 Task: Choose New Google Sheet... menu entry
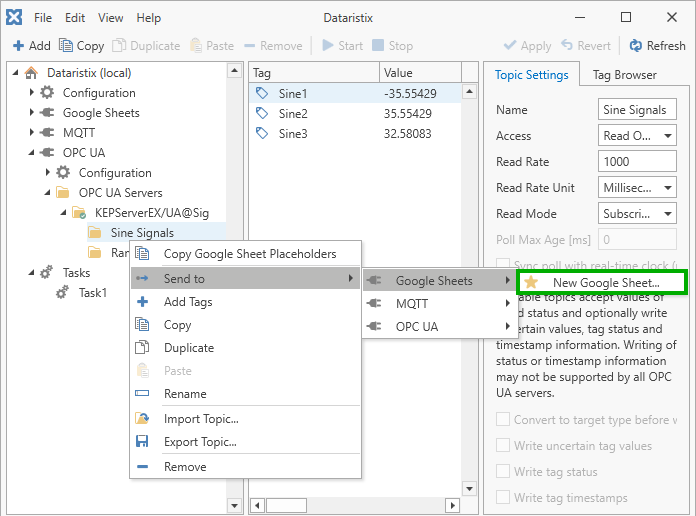point(602,282)
